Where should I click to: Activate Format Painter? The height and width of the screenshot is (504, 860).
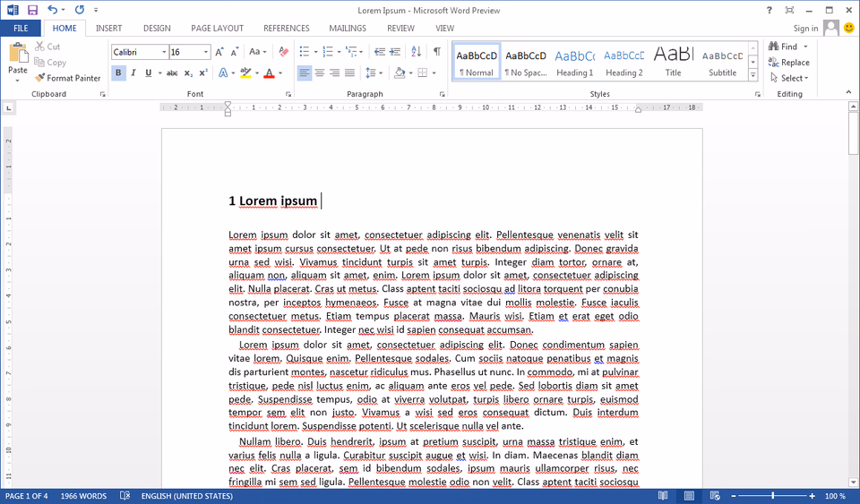pyautogui.click(x=67, y=79)
